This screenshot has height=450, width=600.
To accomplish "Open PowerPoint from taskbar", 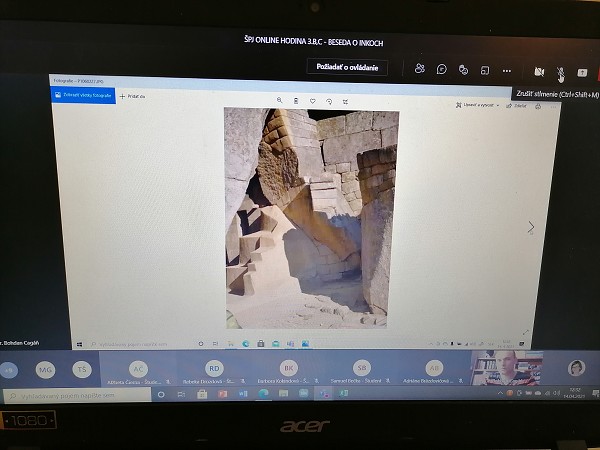I will click(222, 394).
